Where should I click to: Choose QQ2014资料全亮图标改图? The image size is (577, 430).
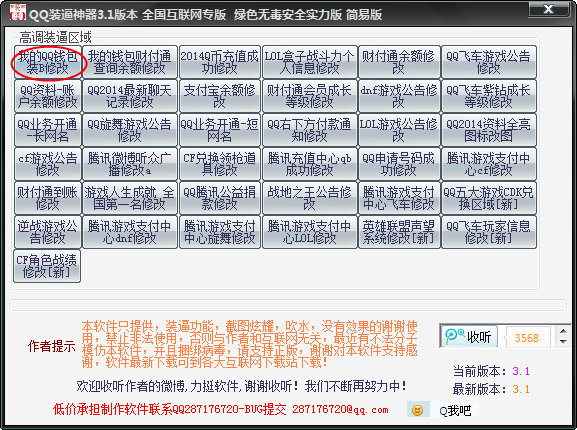point(489,130)
